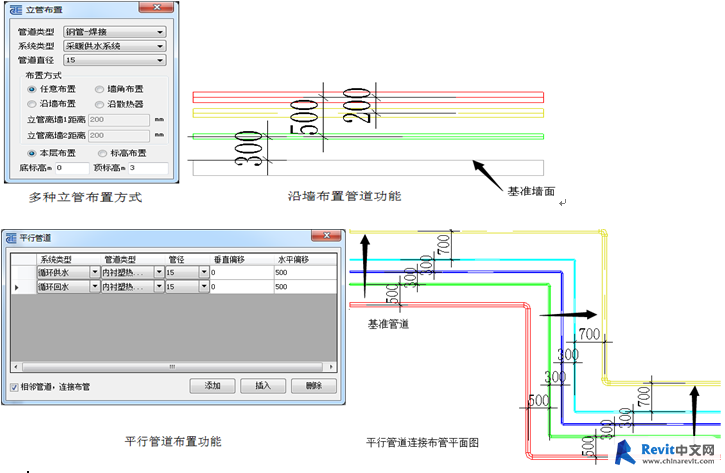Image resolution: width=725 pixels, height=473 pixels.
Task: Open the 管道直径 dropdown showing 15
Action: coord(115,60)
